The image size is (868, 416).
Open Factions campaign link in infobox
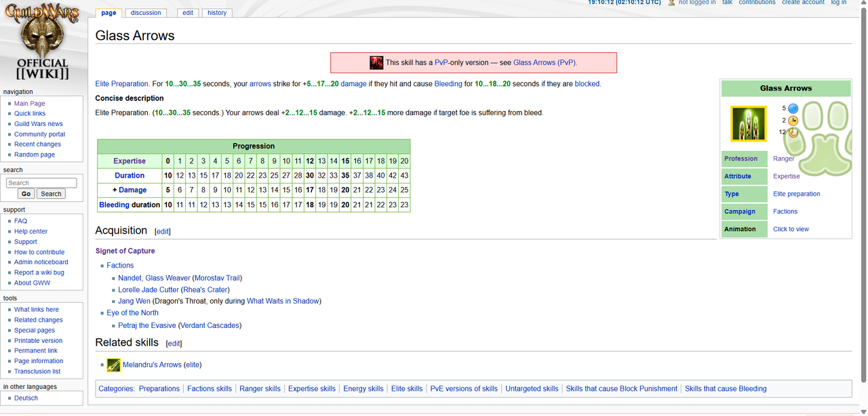click(x=785, y=211)
